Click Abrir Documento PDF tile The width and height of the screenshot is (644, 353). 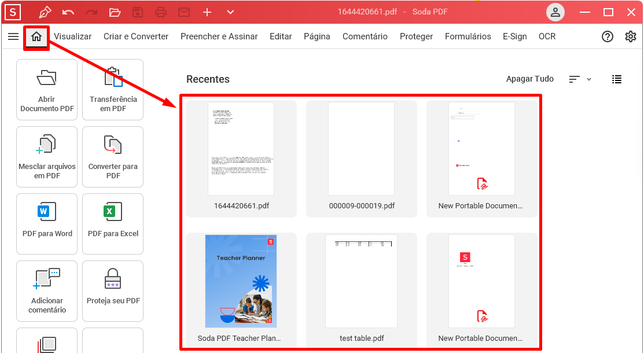tap(47, 90)
